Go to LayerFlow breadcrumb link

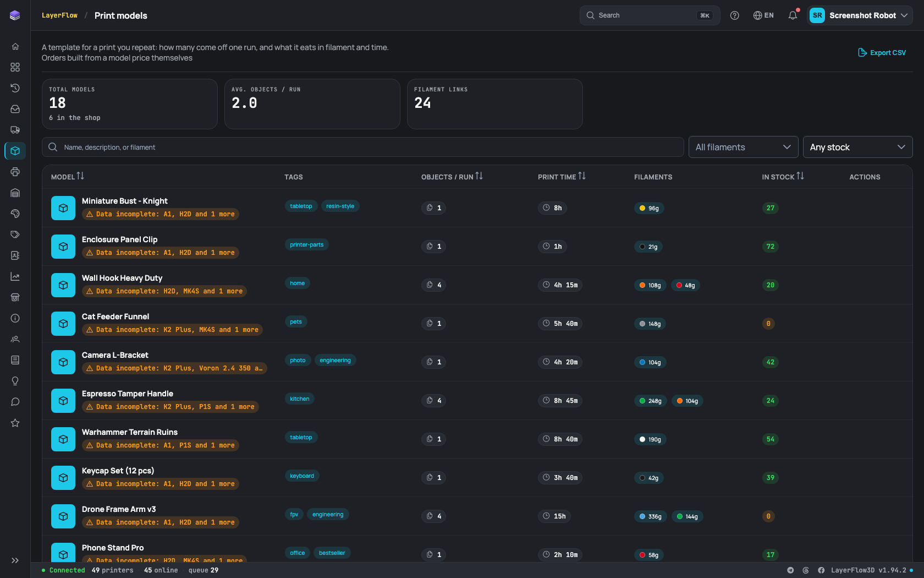point(59,15)
